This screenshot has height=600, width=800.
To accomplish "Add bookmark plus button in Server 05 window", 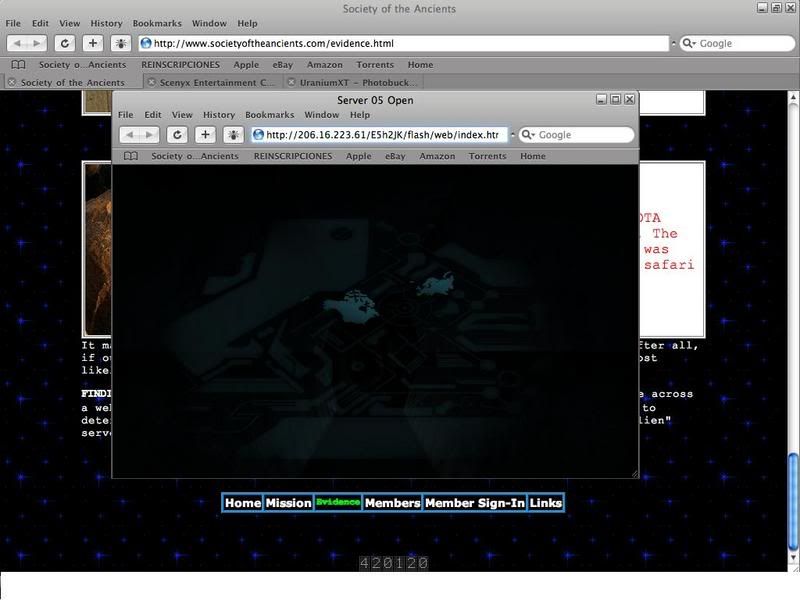I will tap(205, 135).
